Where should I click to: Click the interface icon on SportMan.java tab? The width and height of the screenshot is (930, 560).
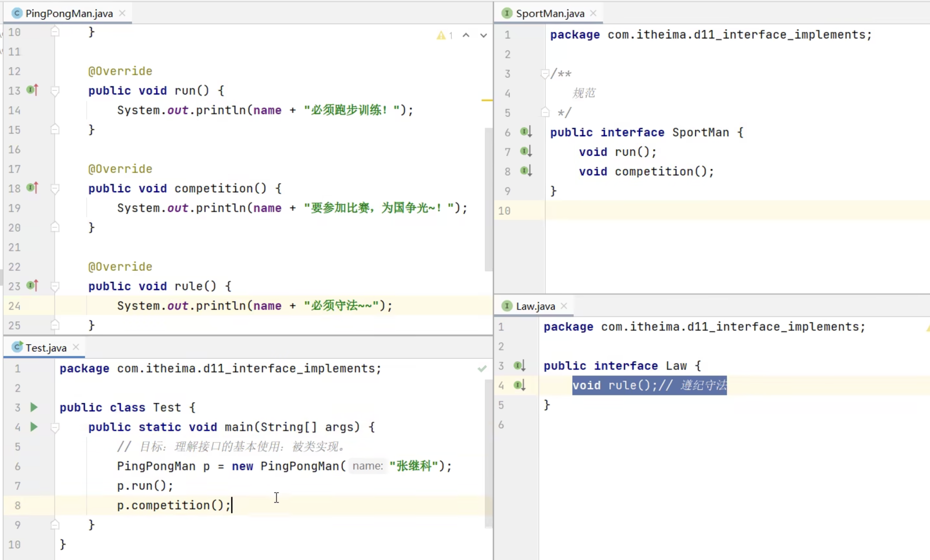pyautogui.click(x=507, y=13)
